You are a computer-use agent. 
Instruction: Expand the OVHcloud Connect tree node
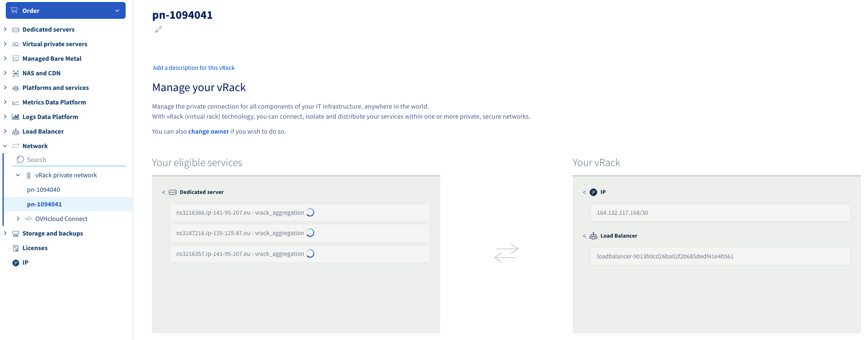pyautogui.click(x=18, y=218)
